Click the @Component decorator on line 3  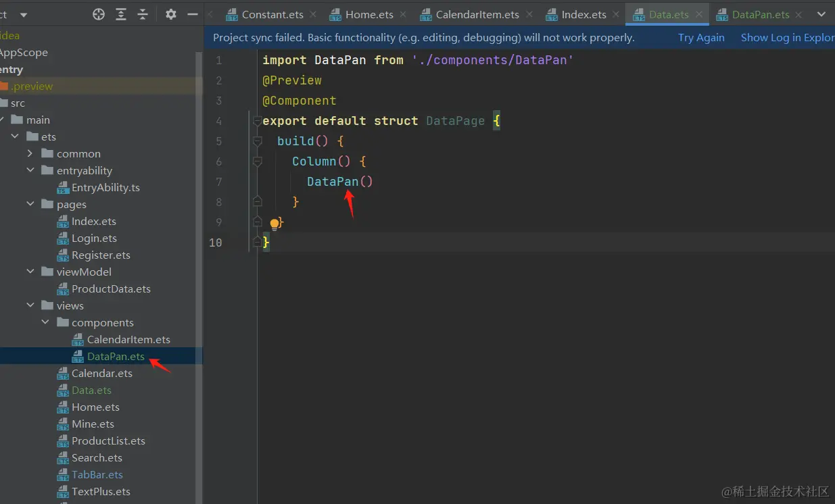click(x=300, y=100)
